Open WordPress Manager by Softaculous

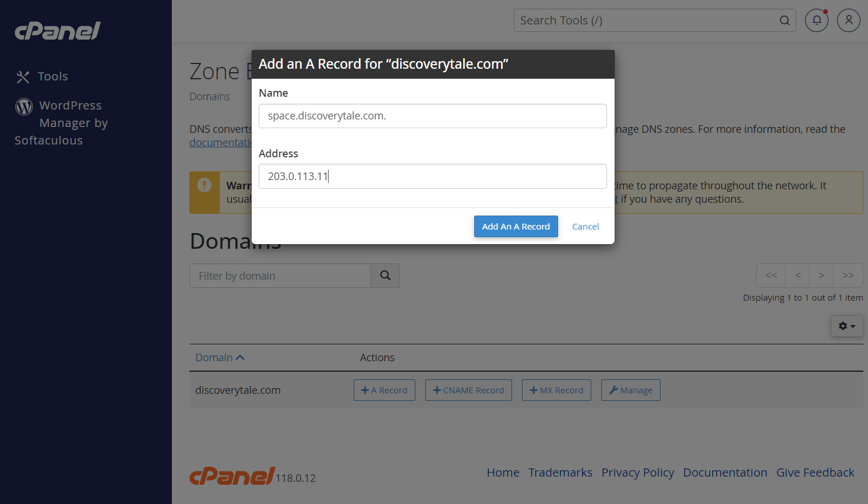(61, 123)
